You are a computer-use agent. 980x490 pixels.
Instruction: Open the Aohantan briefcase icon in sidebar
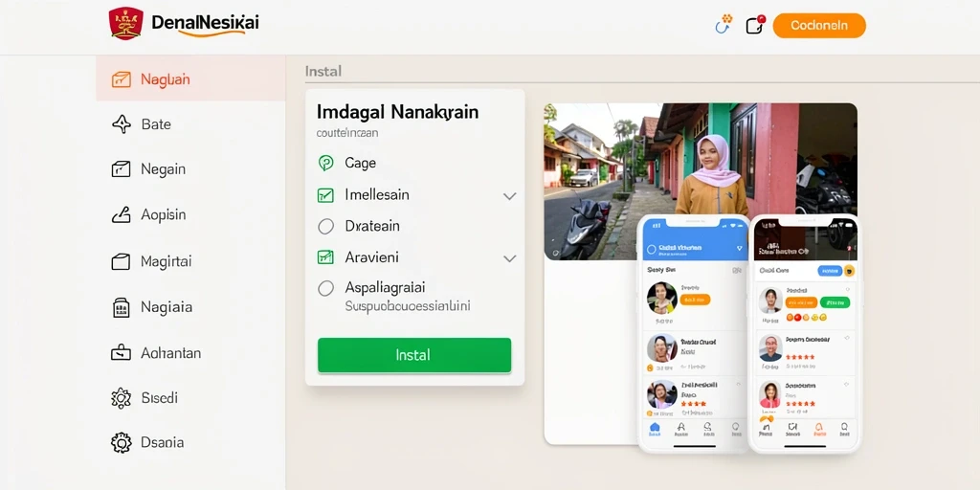coord(121,352)
